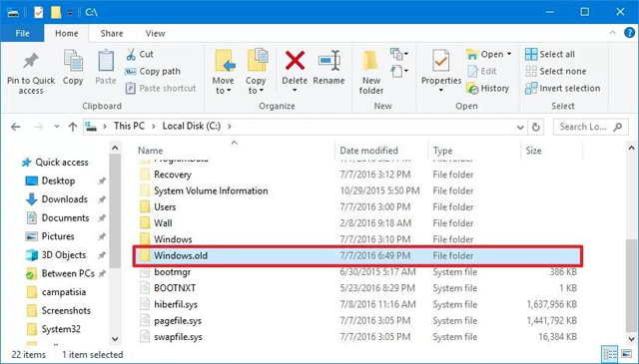Screen dimensions: 639x364
Task: Switch to the View ribbon tab
Action: [x=156, y=33]
